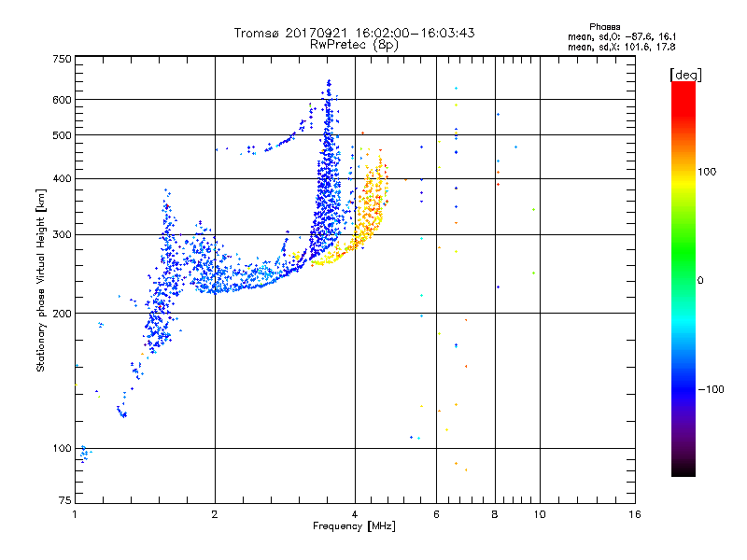Click the y-axis tick label '200'
The width and height of the screenshot is (747, 560).
(x=63, y=314)
